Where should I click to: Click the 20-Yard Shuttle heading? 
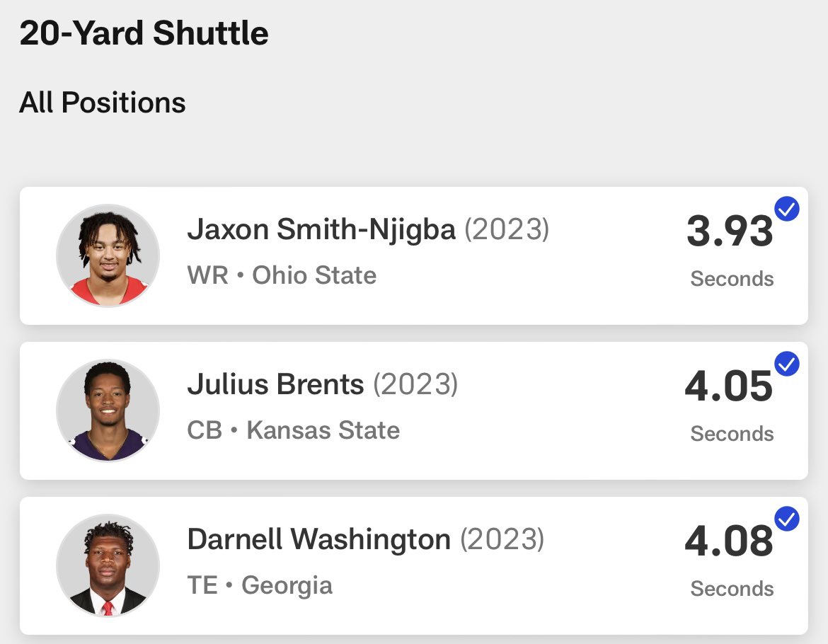[x=144, y=33]
